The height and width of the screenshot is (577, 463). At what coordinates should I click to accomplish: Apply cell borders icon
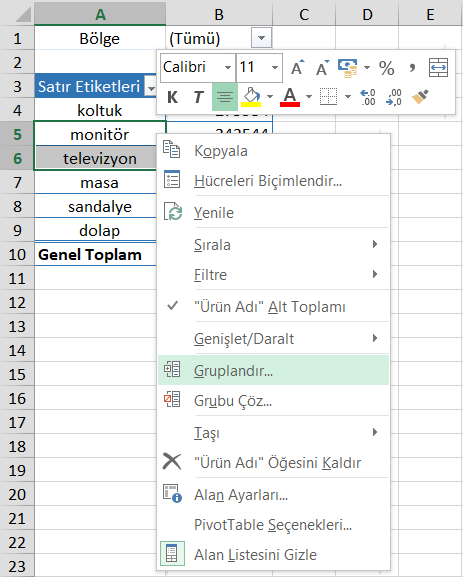click(328, 97)
